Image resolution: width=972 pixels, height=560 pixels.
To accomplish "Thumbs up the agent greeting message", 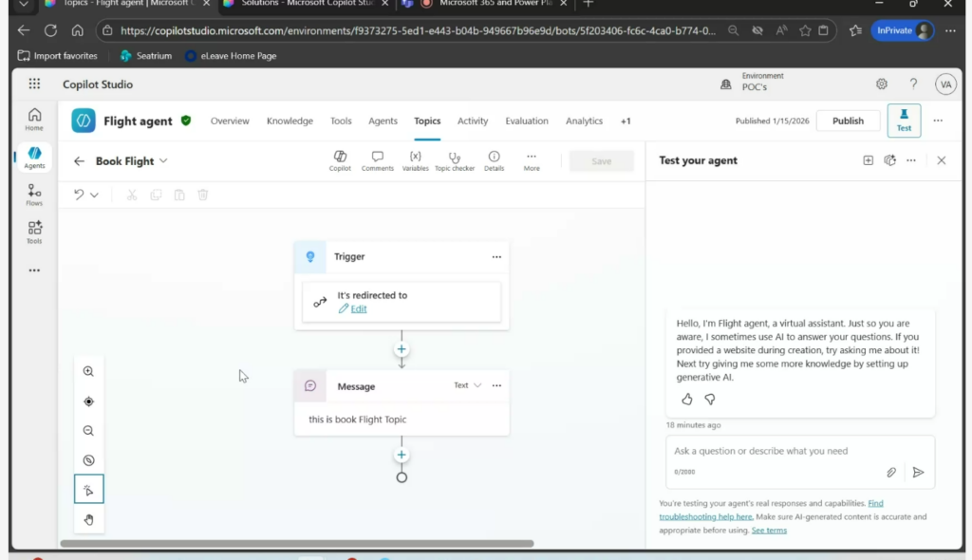I will click(687, 400).
